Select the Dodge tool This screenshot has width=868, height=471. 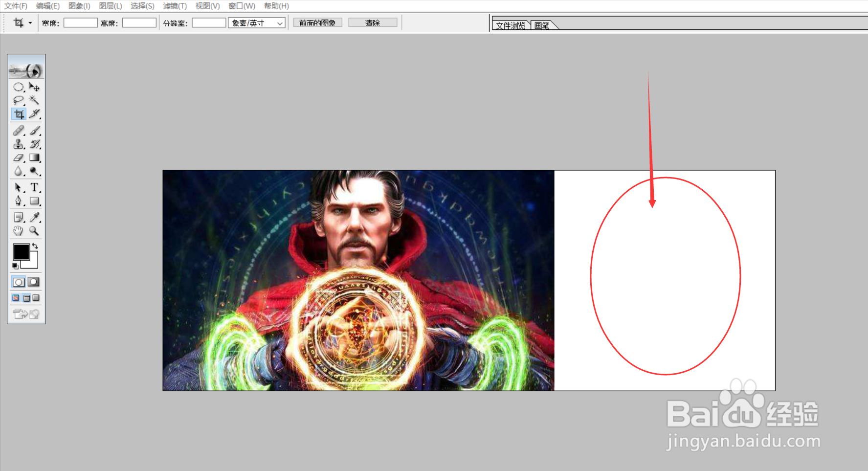[34, 171]
